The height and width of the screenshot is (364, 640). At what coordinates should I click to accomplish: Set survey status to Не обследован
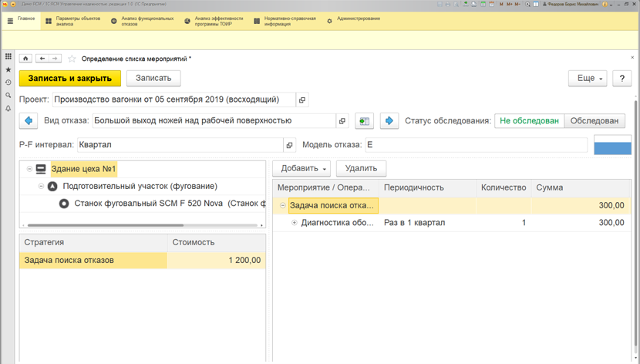tap(530, 121)
